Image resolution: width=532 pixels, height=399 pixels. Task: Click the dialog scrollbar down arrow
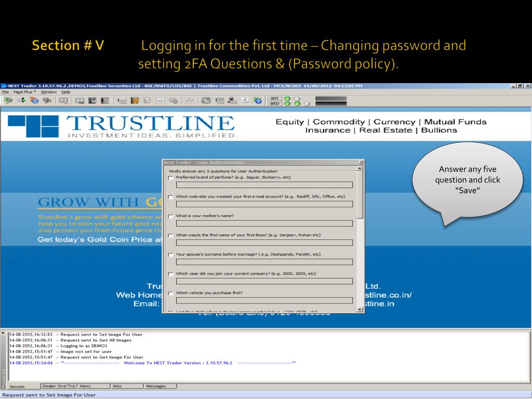click(x=360, y=310)
